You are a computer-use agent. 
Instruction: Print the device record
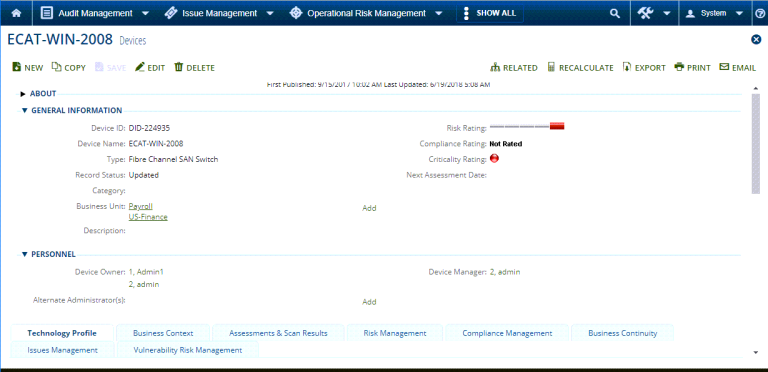tap(692, 68)
